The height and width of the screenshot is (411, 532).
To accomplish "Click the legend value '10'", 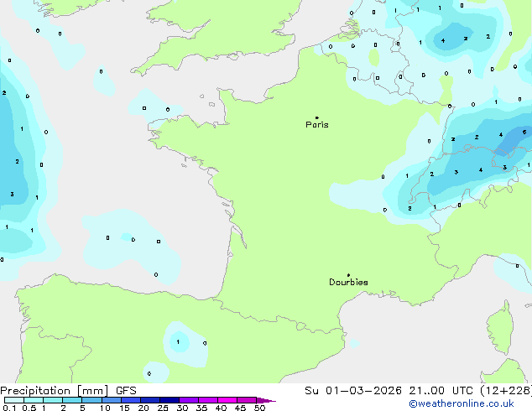I will [105, 408].
